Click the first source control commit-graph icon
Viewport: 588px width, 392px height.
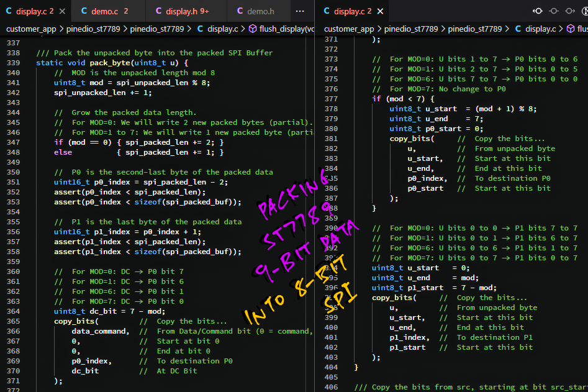click(538, 11)
